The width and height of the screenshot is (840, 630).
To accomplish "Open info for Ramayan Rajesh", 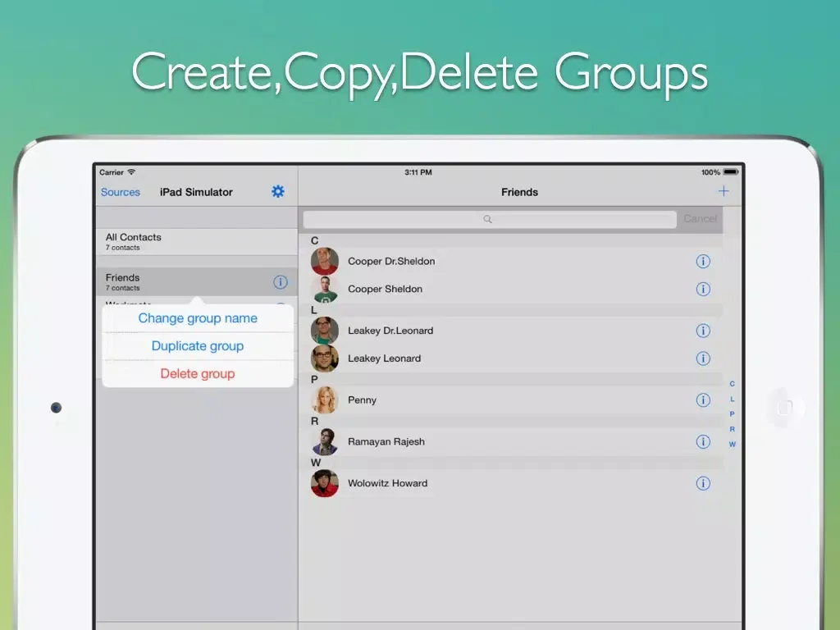I will [x=703, y=441].
